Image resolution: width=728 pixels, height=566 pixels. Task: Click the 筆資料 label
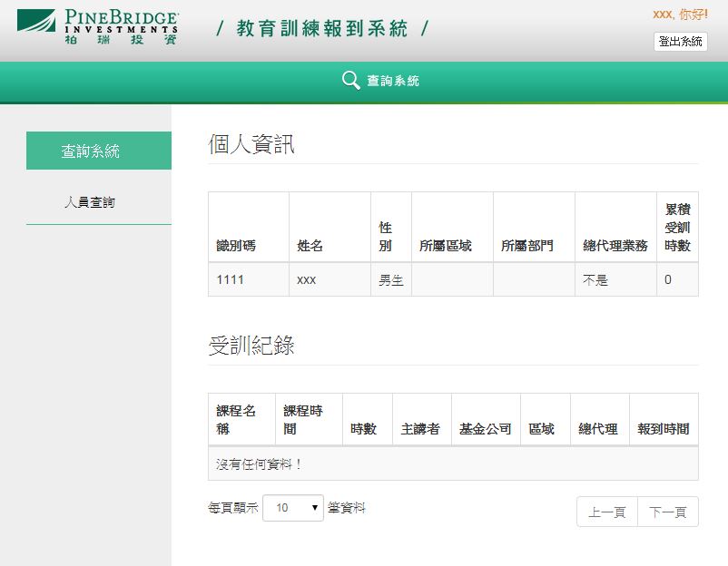point(347,508)
